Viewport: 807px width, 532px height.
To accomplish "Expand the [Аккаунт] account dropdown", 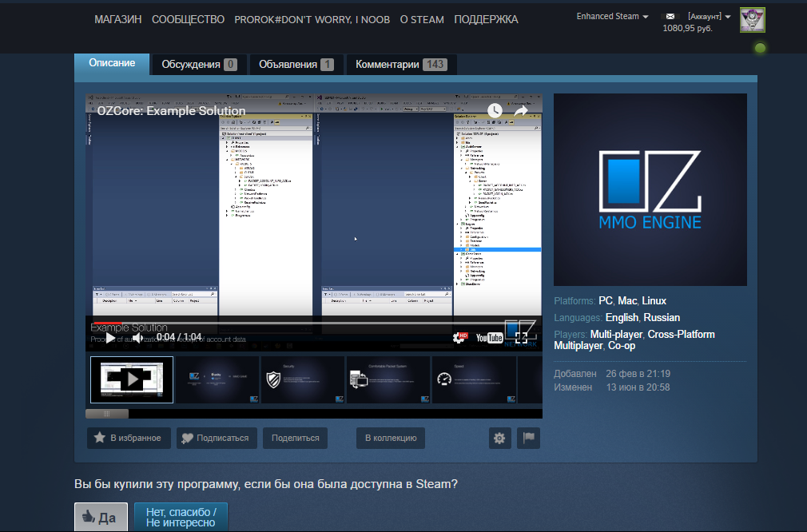I will tap(710, 17).
